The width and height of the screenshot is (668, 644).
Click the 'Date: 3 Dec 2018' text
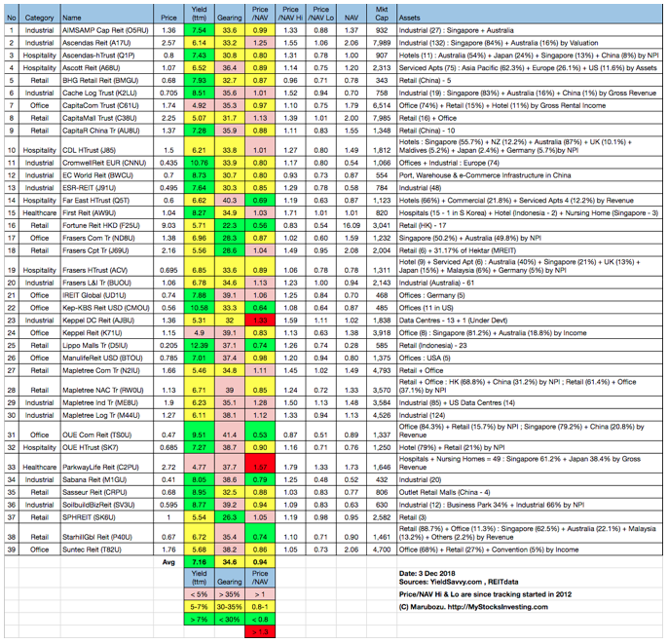pyautogui.click(x=427, y=574)
